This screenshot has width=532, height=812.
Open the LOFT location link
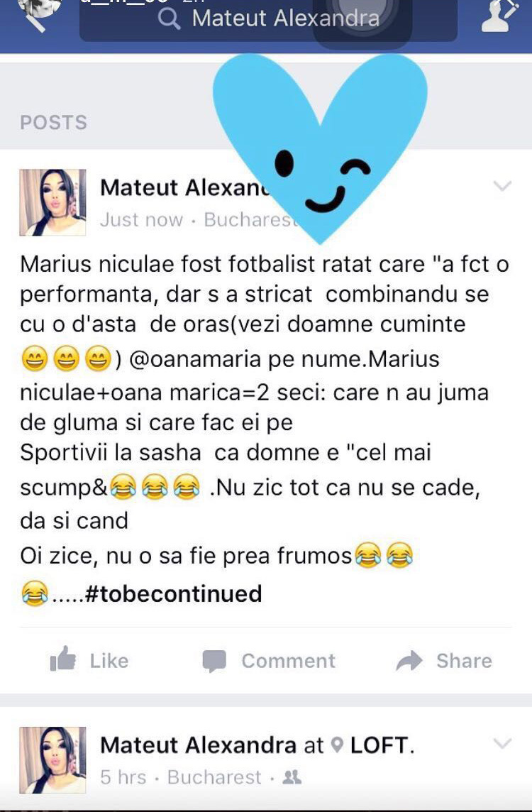point(380,745)
